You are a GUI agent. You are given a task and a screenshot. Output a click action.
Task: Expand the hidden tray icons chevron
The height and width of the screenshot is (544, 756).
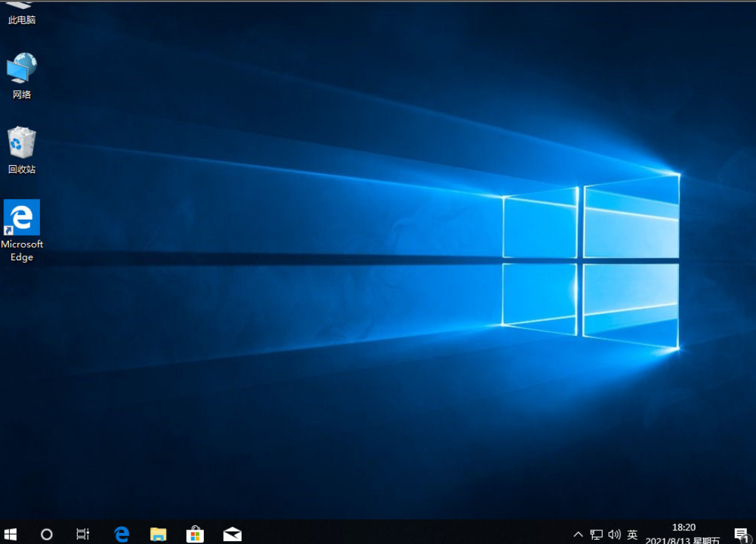(x=578, y=534)
